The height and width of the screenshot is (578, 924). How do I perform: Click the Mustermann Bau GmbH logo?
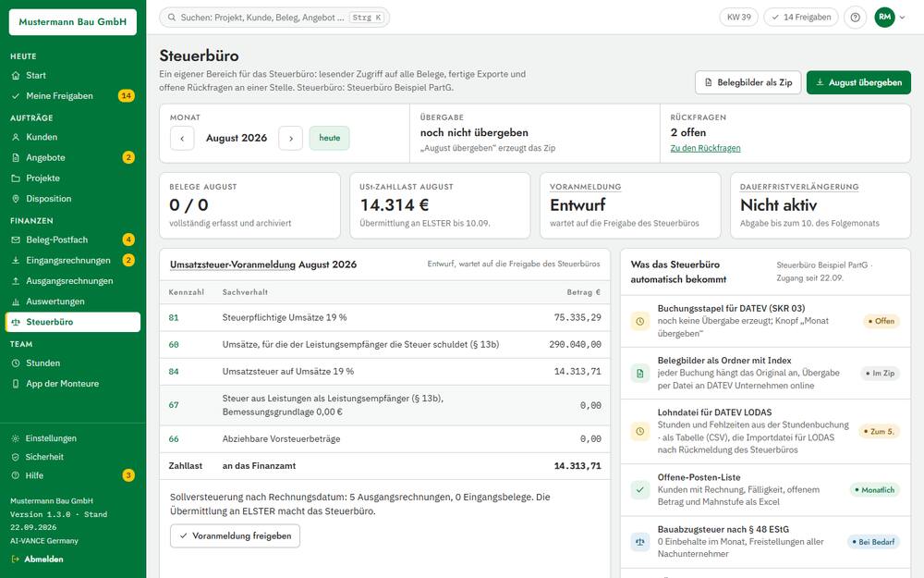coord(72,22)
